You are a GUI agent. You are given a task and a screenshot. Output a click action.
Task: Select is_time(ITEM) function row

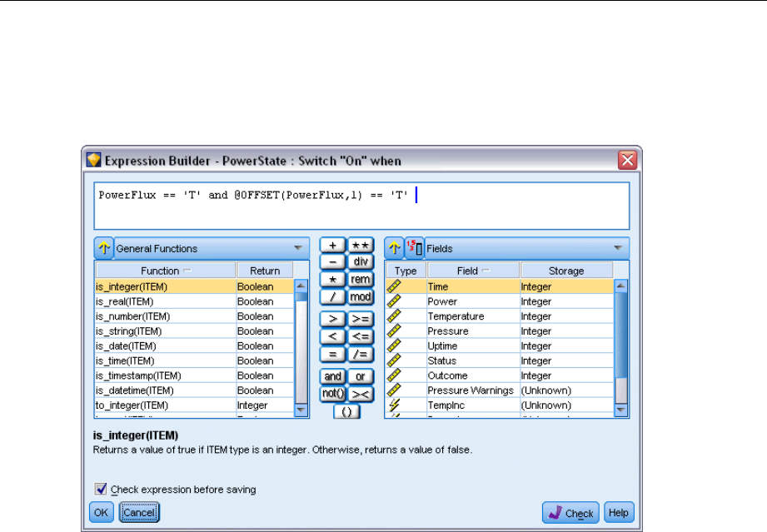tap(195, 360)
